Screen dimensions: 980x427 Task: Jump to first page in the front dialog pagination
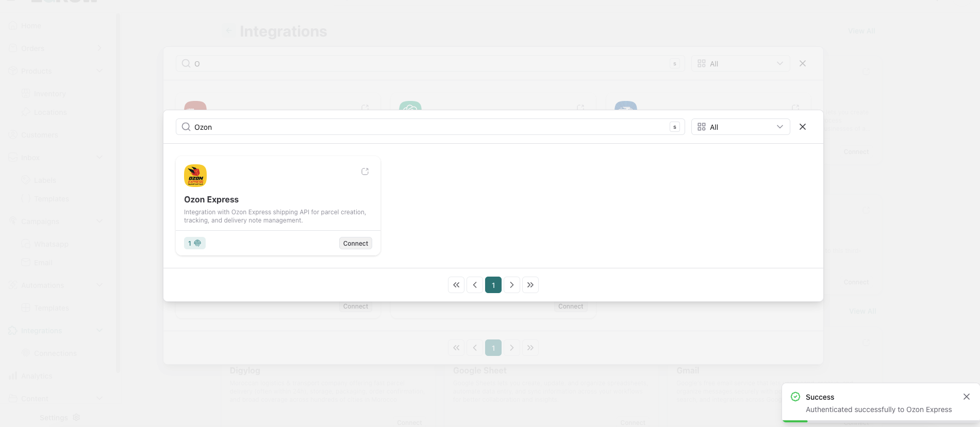point(456,285)
